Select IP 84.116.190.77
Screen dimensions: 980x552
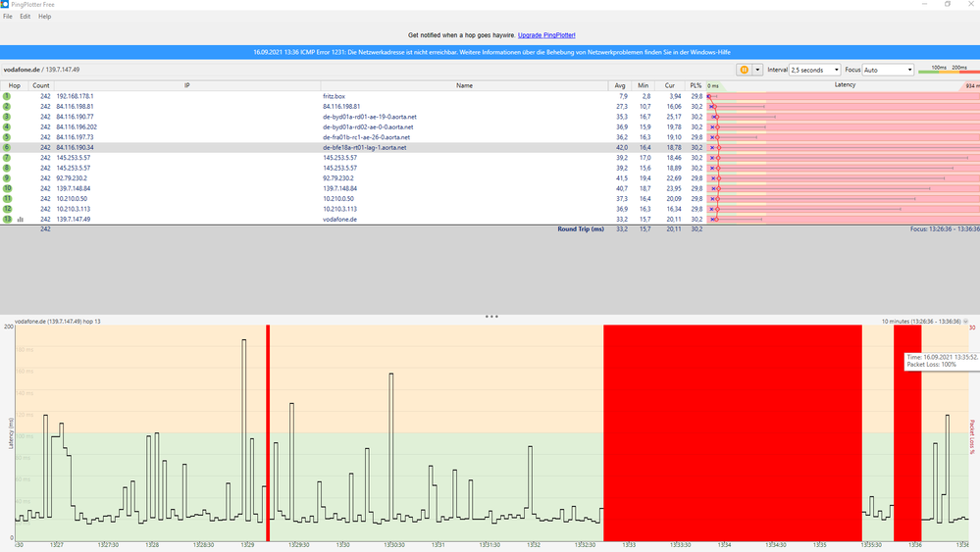click(x=75, y=117)
